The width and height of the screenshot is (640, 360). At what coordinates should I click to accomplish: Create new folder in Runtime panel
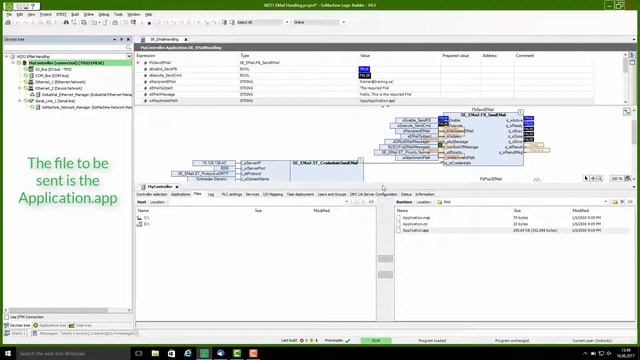(614, 202)
